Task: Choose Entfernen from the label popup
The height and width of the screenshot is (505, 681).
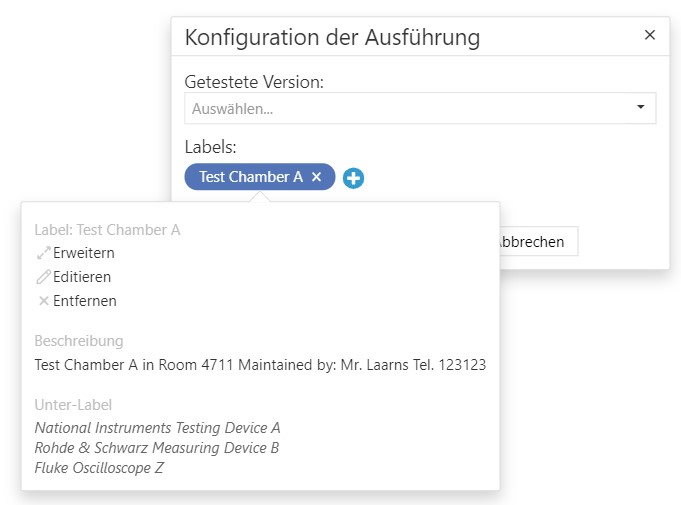Action: [84, 301]
